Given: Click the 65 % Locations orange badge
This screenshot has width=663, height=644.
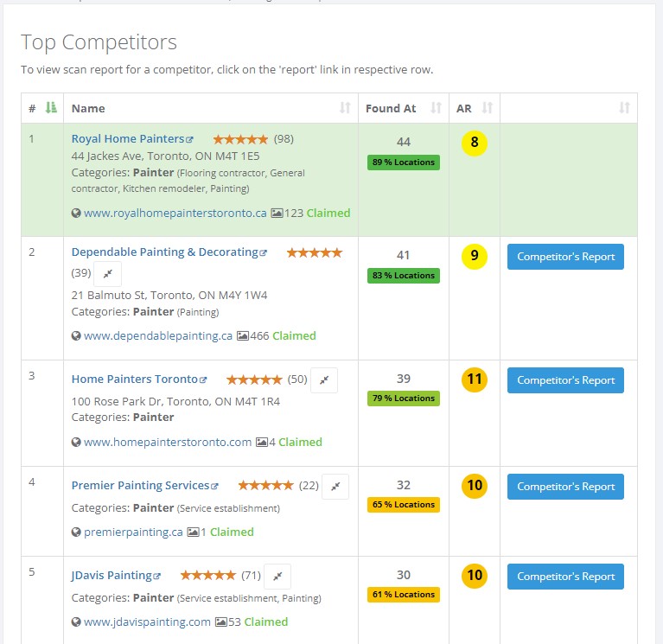Looking at the screenshot, I should point(404,505).
